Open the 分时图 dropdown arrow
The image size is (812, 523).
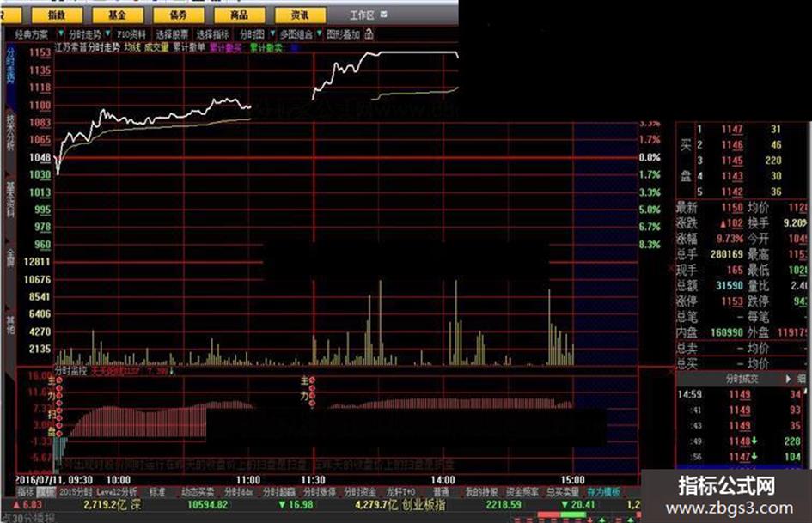pos(272,33)
